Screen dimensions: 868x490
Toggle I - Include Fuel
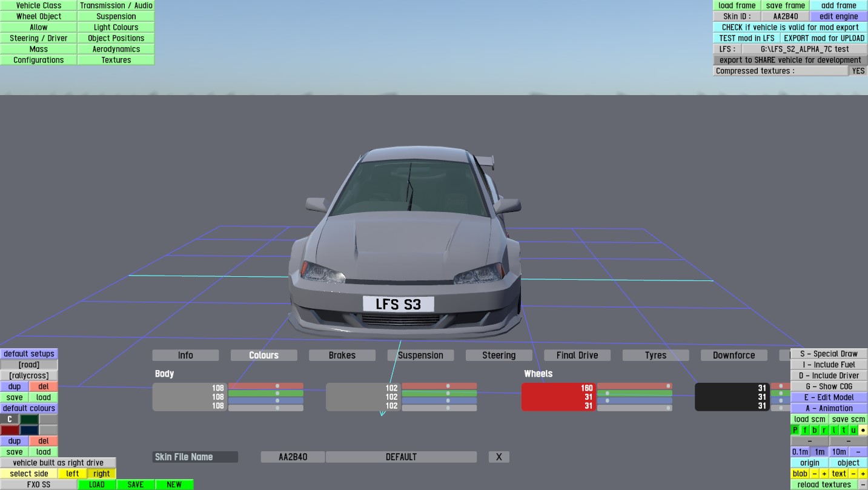829,365
